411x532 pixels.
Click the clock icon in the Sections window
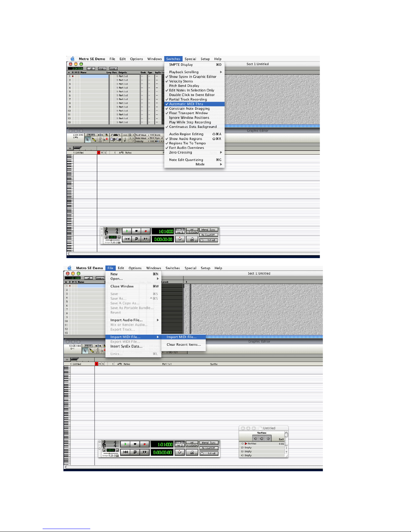coord(268,439)
